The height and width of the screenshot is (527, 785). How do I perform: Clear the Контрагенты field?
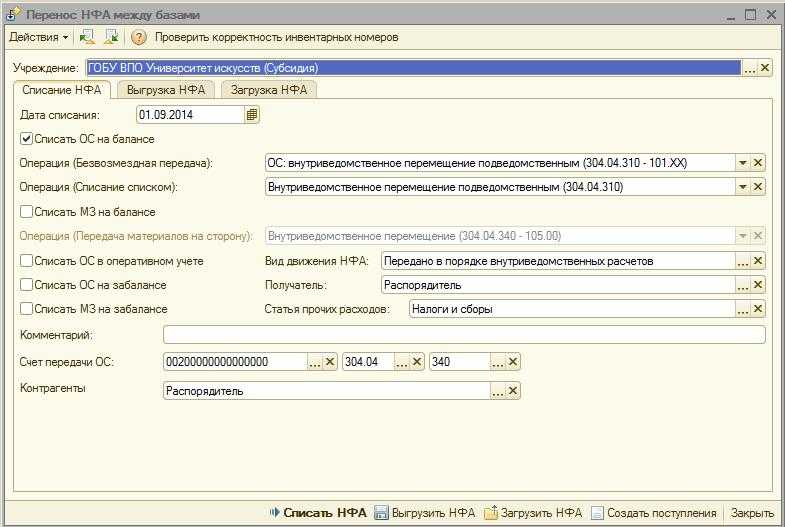pyautogui.click(x=513, y=391)
